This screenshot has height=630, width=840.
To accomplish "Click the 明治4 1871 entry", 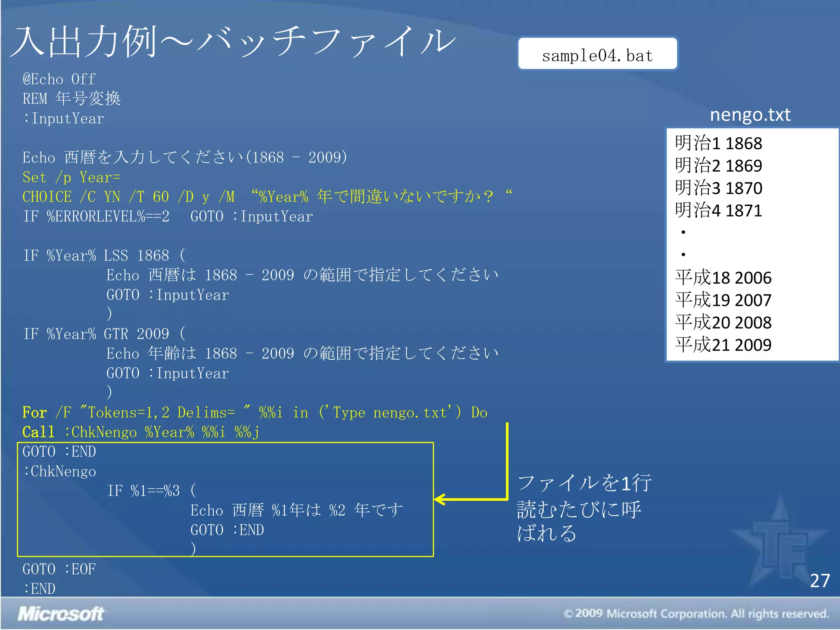I will (x=719, y=210).
